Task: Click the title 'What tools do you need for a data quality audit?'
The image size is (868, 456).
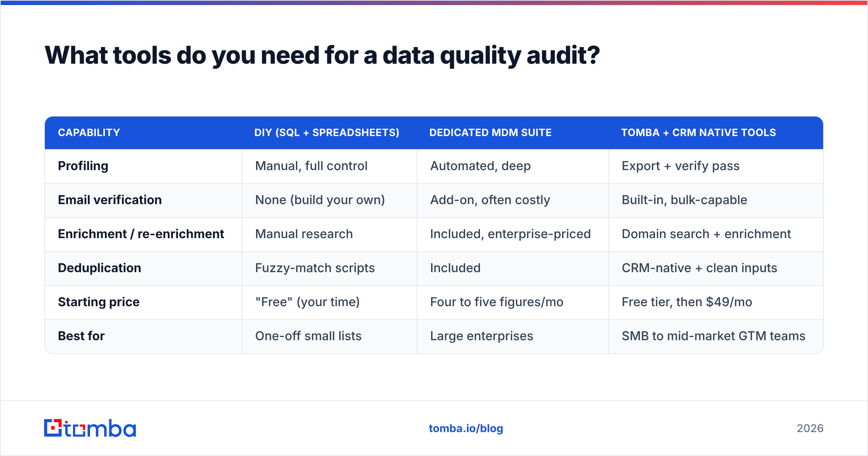Action: tap(322, 55)
